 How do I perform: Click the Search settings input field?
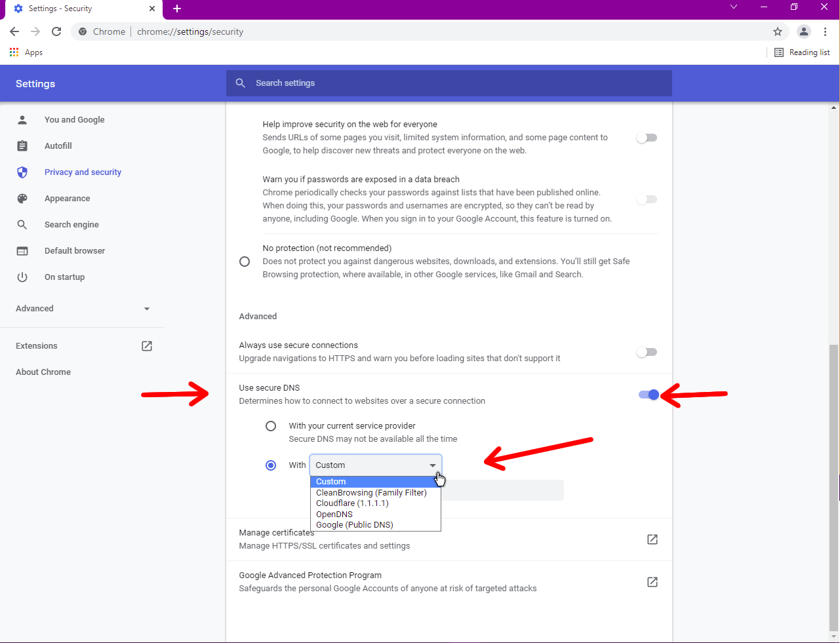tap(449, 83)
